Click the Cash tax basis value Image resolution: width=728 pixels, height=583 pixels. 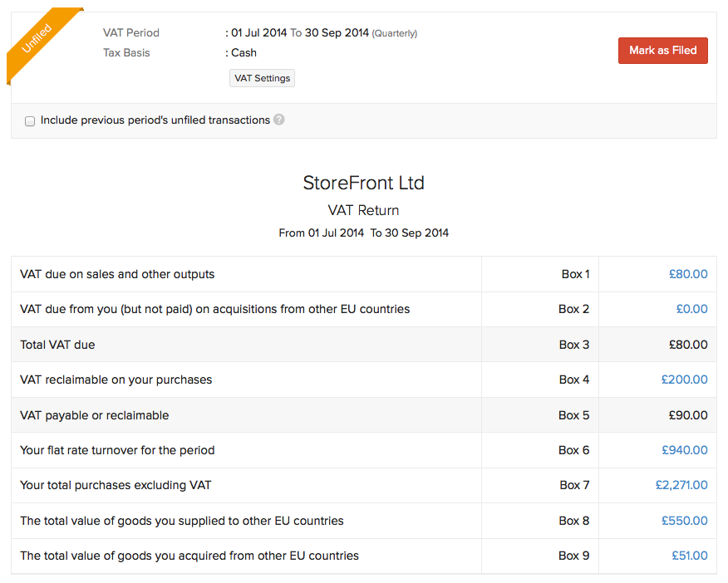(243, 52)
